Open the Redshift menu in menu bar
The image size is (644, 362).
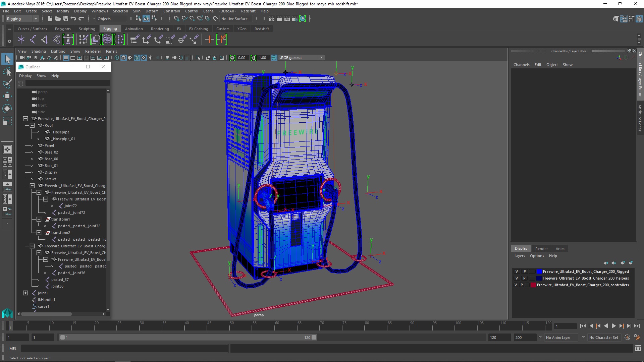pyautogui.click(x=248, y=11)
